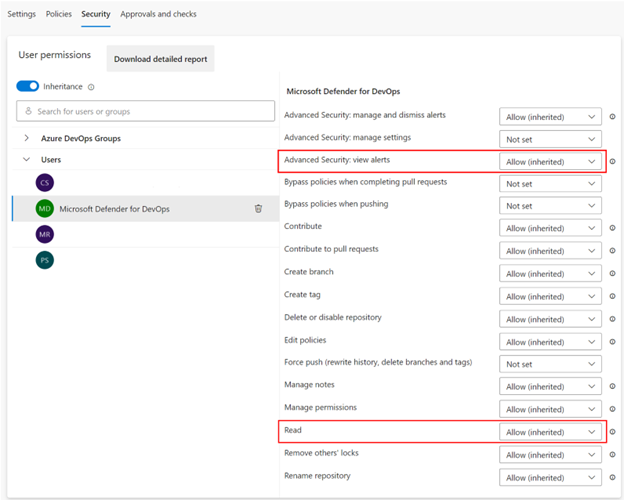624x500 pixels.
Task: Delete Microsoft Defender for DevOps user entry
Action: pyautogui.click(x=258, y=209)
